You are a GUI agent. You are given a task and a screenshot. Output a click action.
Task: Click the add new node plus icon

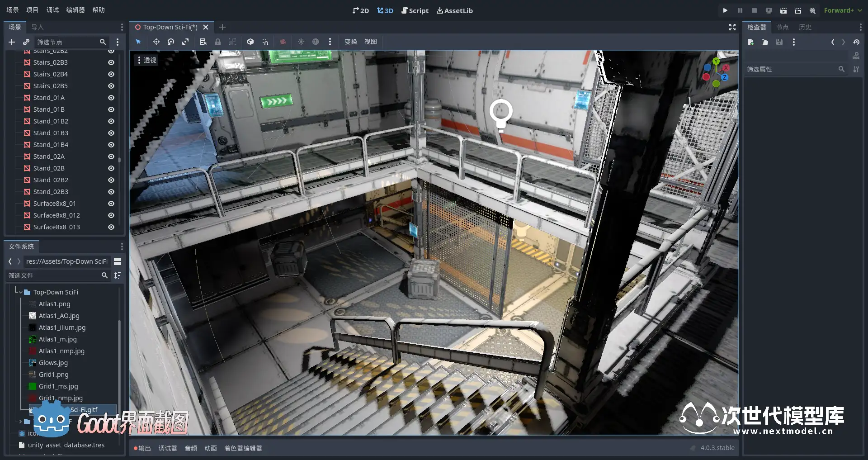click(12, 42)
